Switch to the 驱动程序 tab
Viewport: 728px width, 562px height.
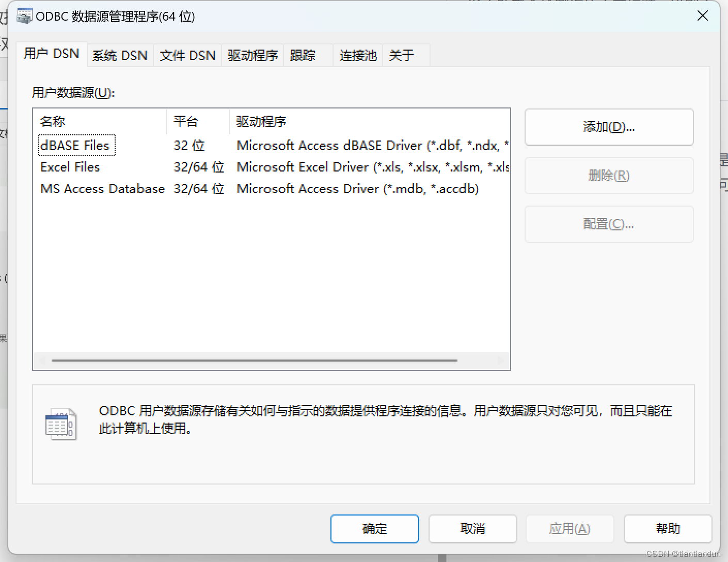pos(252,55)
